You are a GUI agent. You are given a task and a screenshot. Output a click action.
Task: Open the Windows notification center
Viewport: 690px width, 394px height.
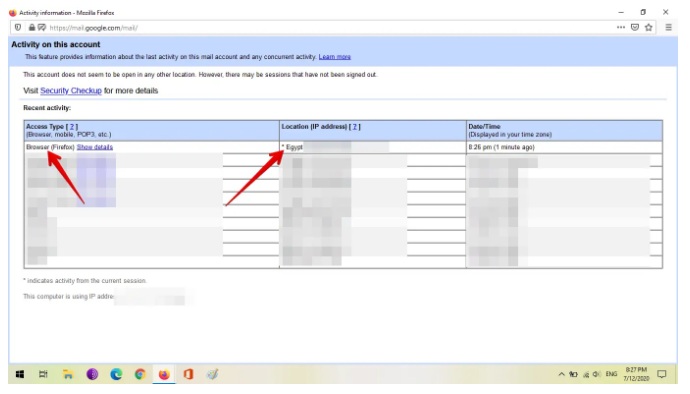(662, 374)
